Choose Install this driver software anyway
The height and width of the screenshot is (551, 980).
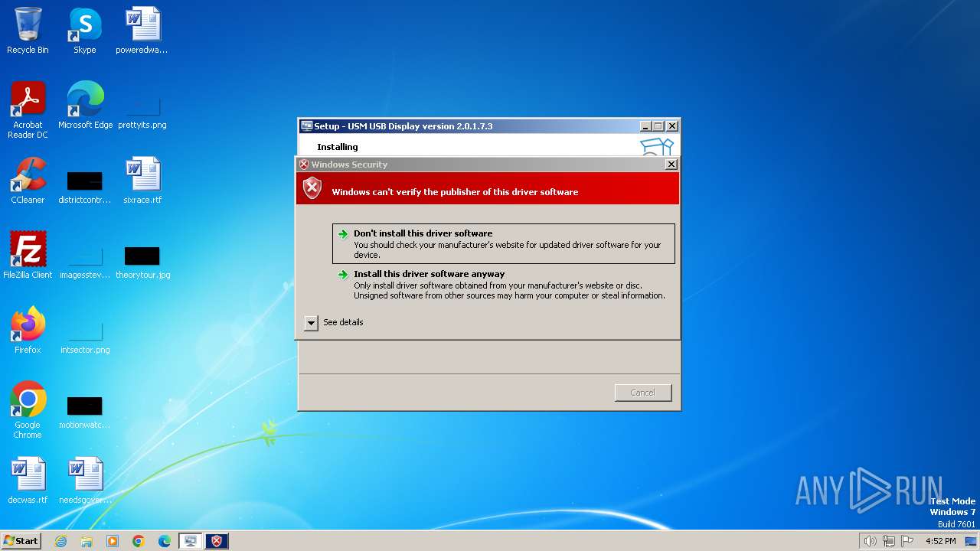[x=504, y=284]
